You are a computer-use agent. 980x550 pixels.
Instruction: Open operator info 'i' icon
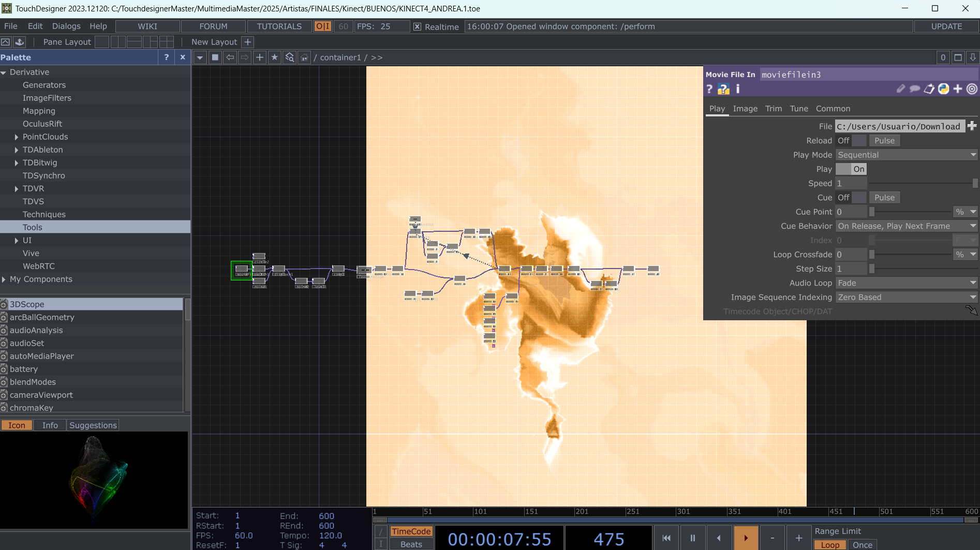click(738, 89)
